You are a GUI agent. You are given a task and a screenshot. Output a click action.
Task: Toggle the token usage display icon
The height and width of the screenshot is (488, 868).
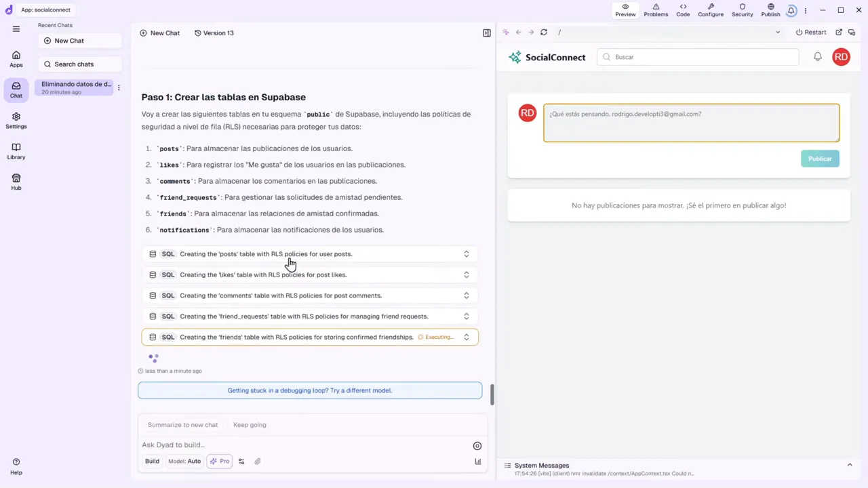click(x=477, y=461)
